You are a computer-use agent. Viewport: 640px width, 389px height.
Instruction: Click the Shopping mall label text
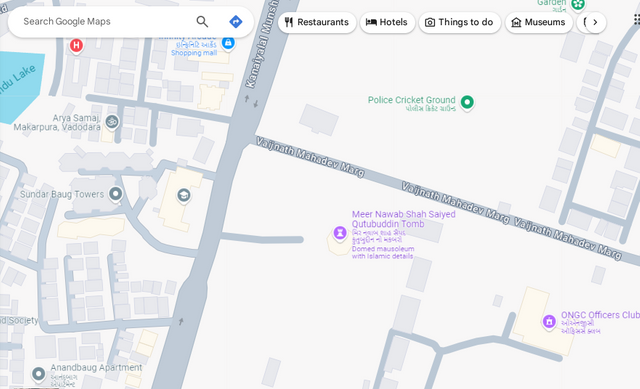pos(194,53)
